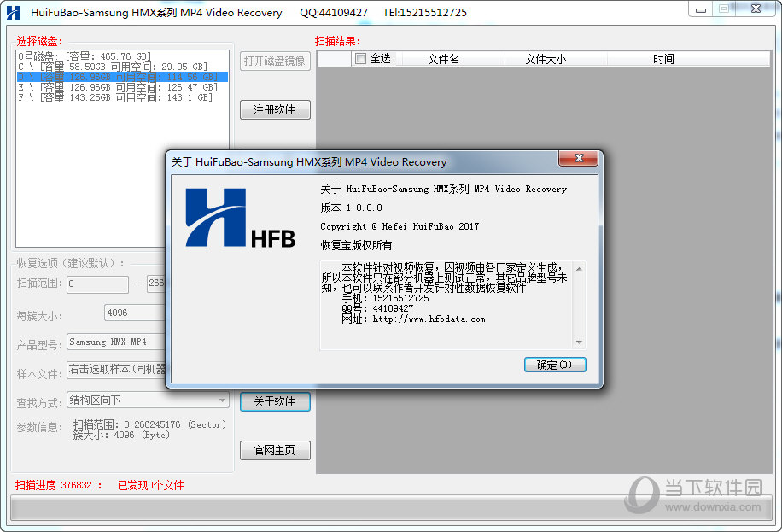The height and width of the screenshot is (532, 782).
Task: Click the 打开磁盘镜像 button
Action: pos(275,61)
